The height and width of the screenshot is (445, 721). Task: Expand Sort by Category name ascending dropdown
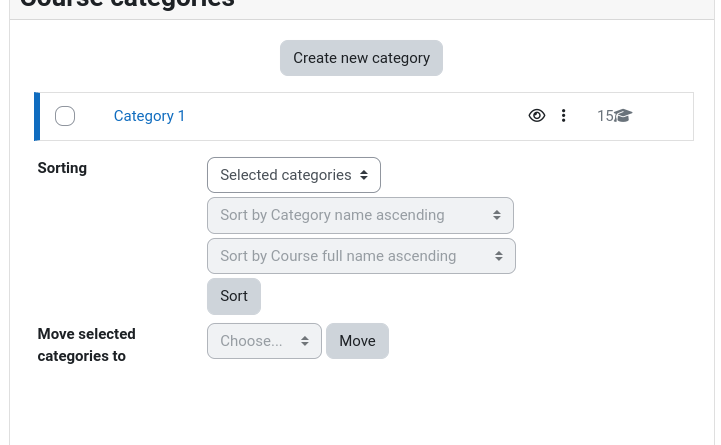(x=360, y=215)
